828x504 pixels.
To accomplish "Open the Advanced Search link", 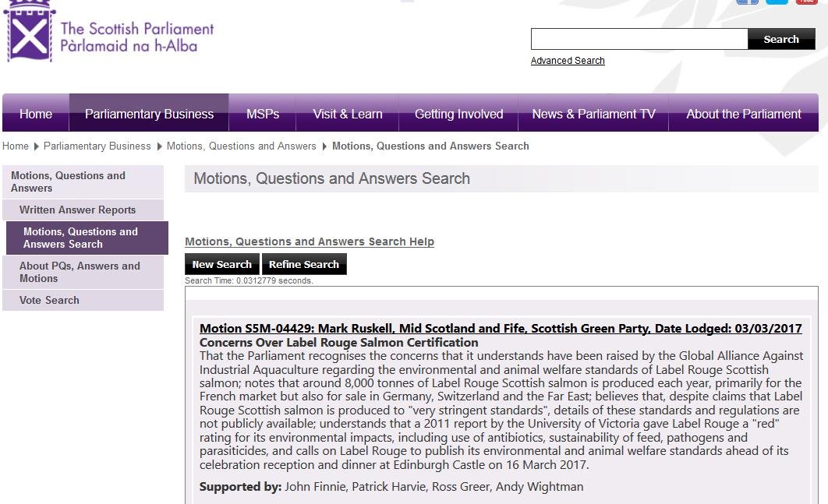I will coord(568,61).
